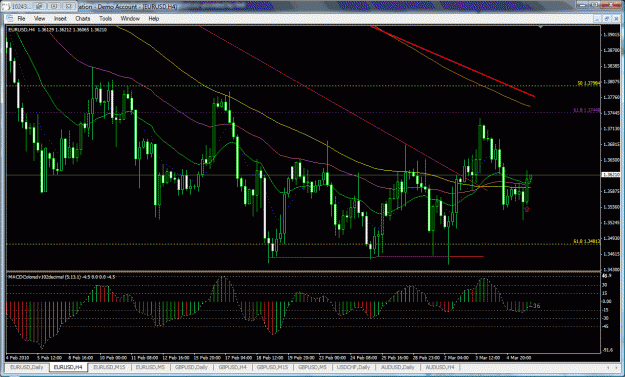The height and width of the screenshot is (377, 625).
Task: Click the chart document icon left of File
Action: tap(10, 18)
